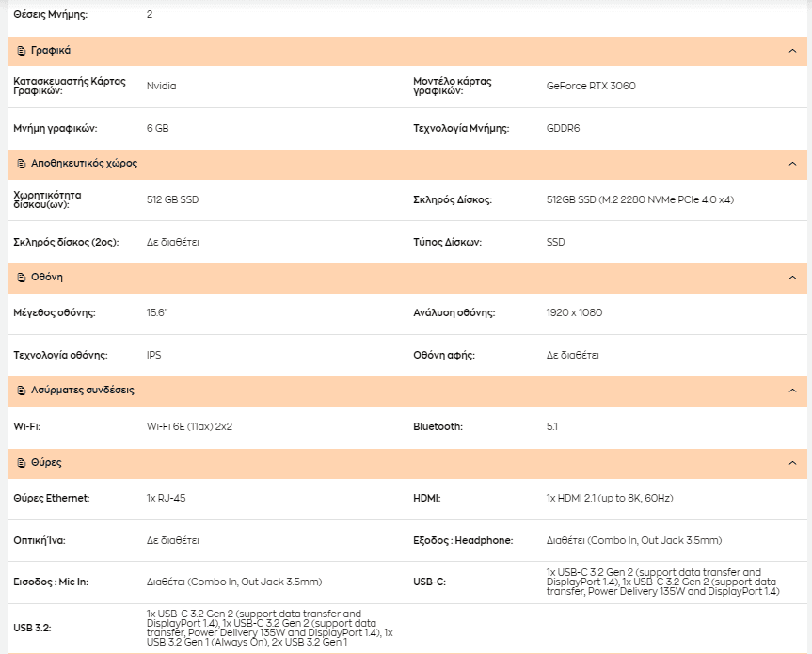The width and height of the screenshot is (812, 654).
Task: Collapse the Αποθηκευτικός χώρος section chevron
Action: (x=792, y=164)
